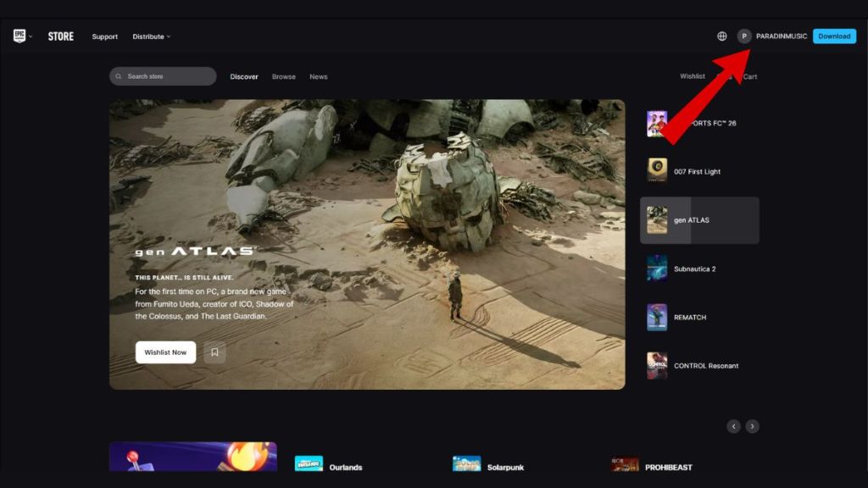Open the colorful joystick promo banner

(192, 457)
